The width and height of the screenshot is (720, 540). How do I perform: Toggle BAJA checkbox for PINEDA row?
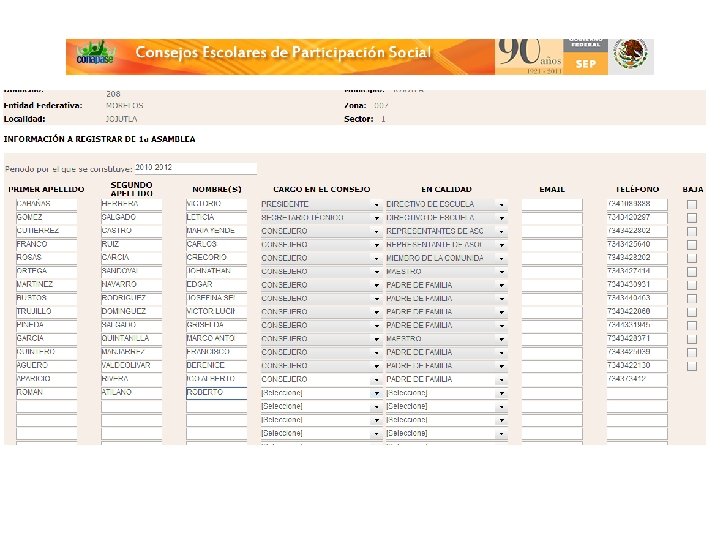coord(692,326)
